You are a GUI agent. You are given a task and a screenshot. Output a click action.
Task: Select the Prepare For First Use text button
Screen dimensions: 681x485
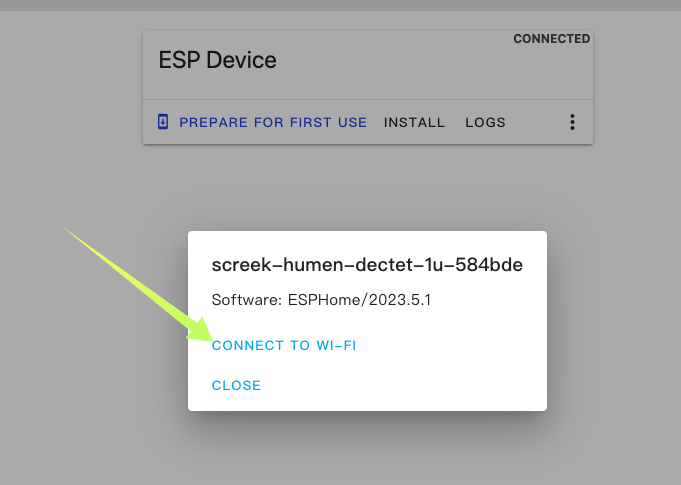273,122
